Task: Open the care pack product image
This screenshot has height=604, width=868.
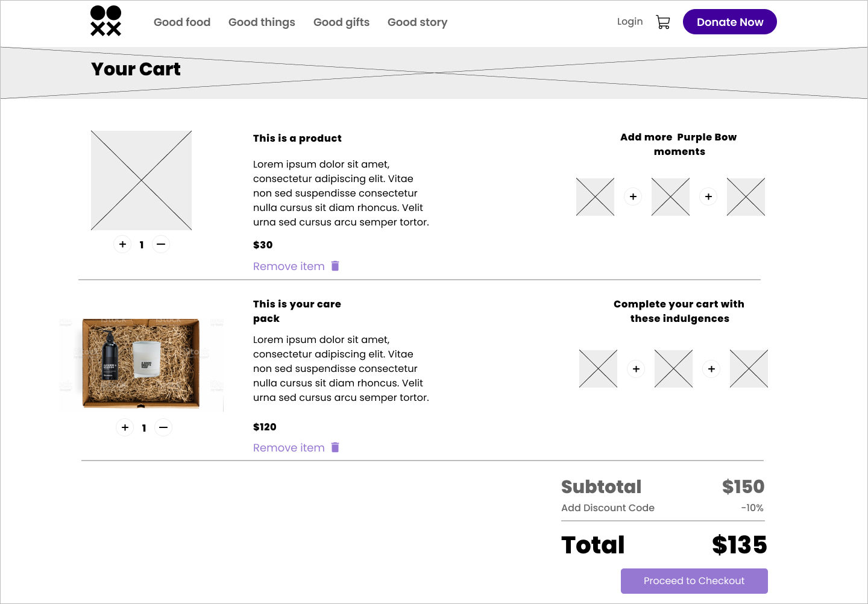Action: [x=141, y=363]
